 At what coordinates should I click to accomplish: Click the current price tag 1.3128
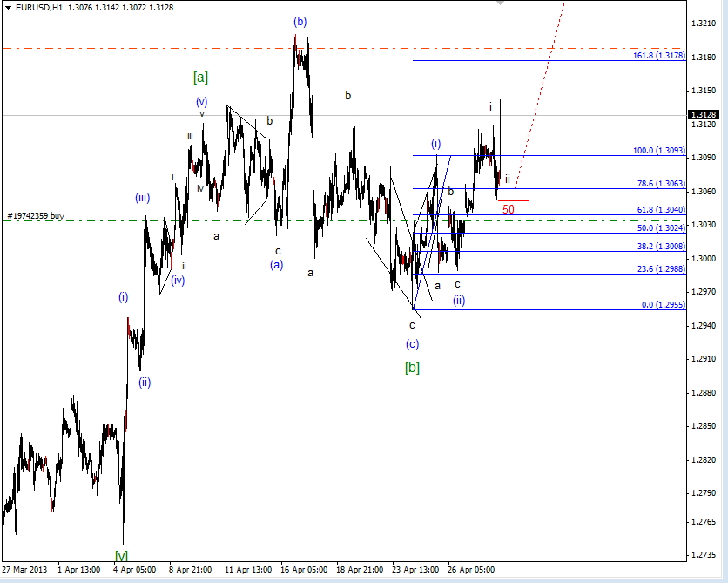click(x=704, y=114)
